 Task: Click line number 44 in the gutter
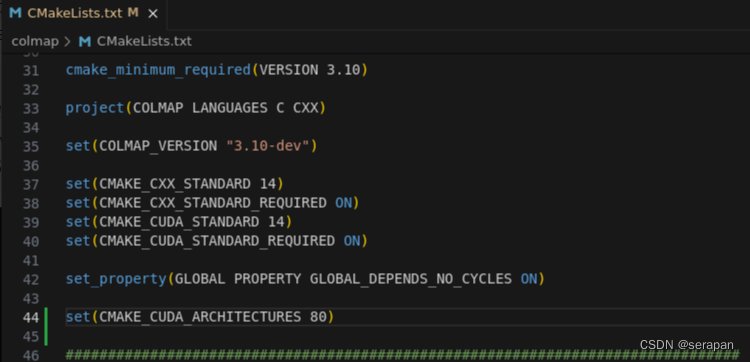tap(31, 318)
